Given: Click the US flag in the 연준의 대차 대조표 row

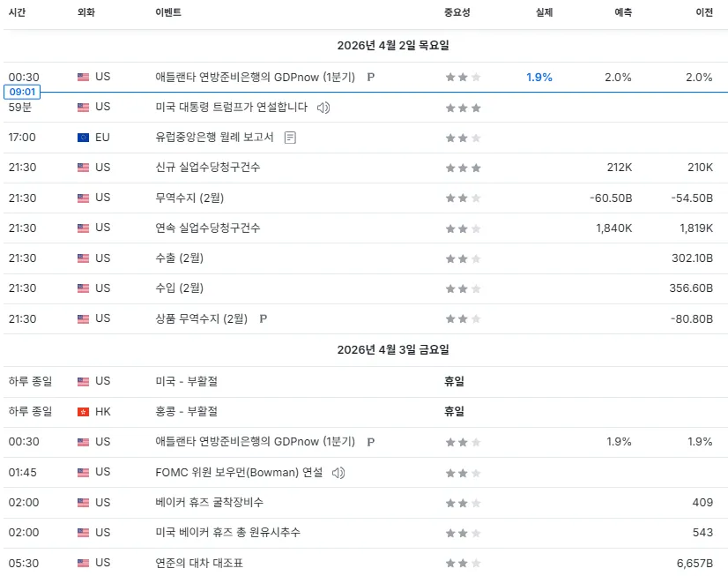Looking at the screenshot, I should pos(83,563).
